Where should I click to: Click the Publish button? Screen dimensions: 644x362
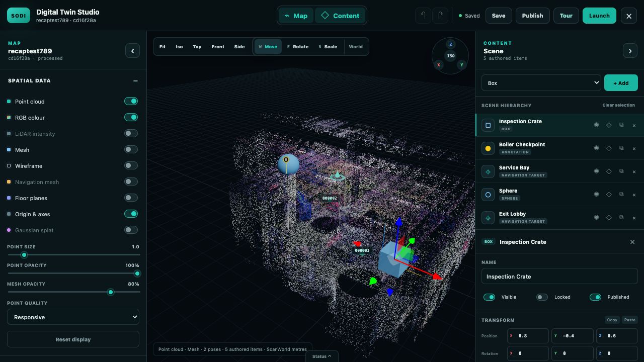532,16
